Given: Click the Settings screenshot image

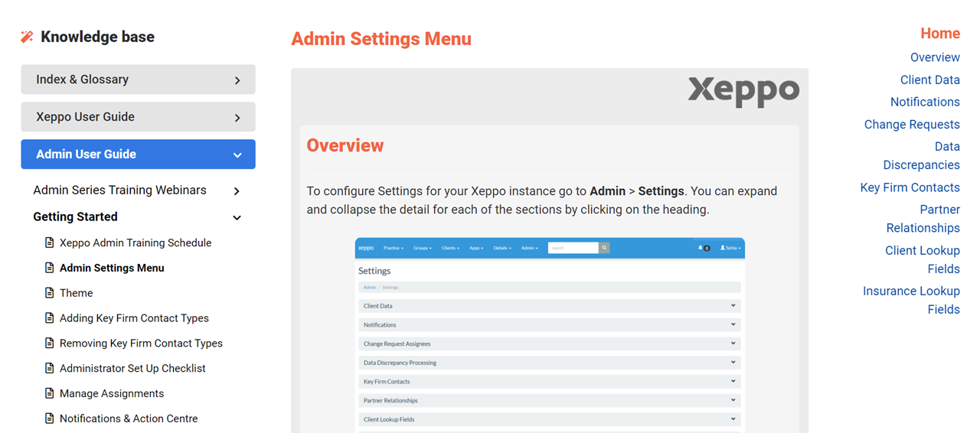Looking at the screenshot, I should [x=549, y=337].
